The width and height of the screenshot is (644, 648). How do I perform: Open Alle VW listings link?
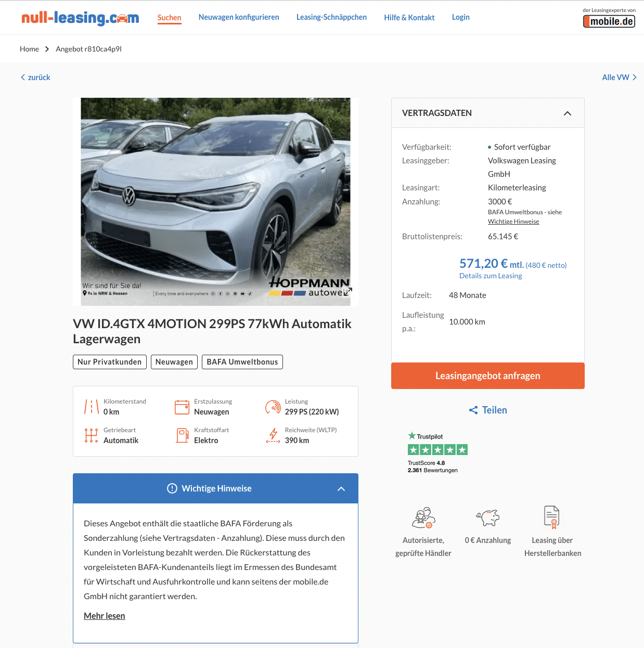point(619,77)
